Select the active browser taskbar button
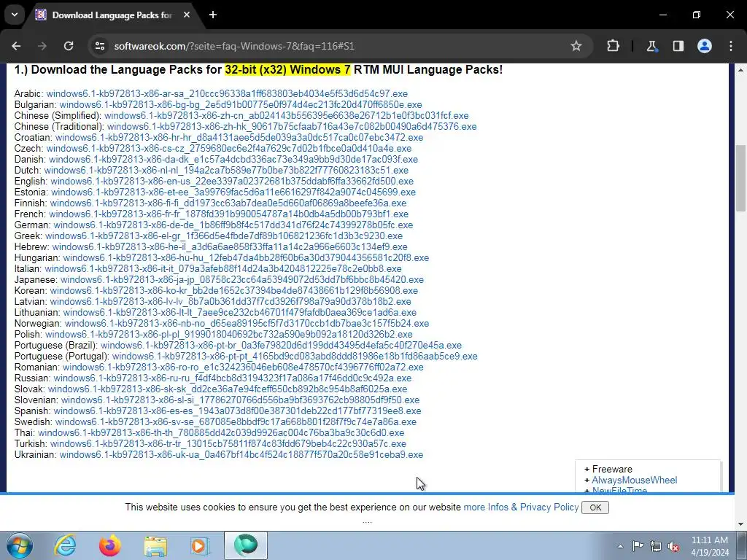This screenshot has width=747, height=560. 246,545
